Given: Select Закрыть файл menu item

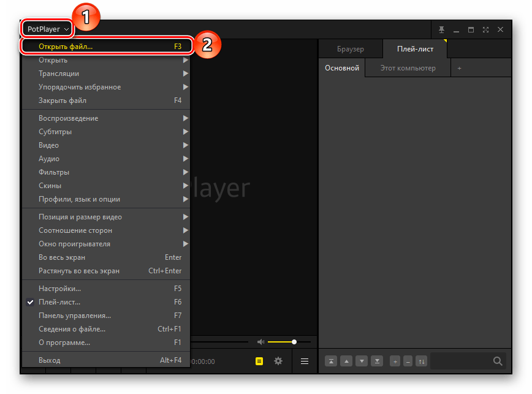Looking at the screenshot, I should pos(106,100).
